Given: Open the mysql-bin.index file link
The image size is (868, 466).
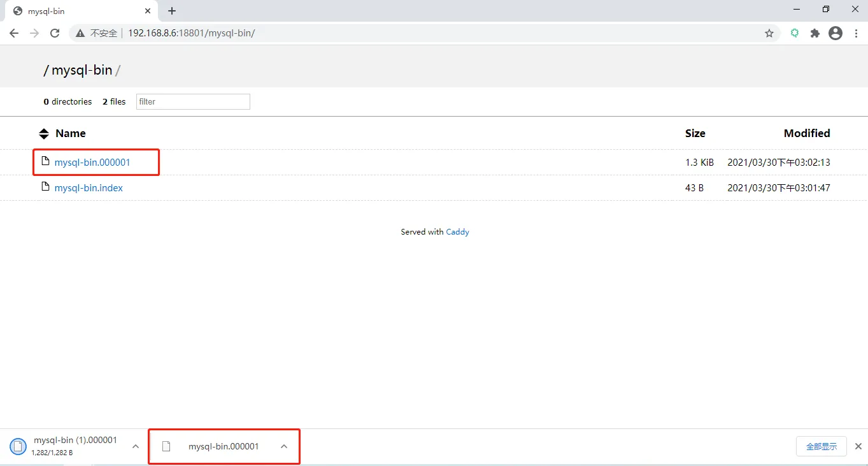Looking at the screenshot, I should coord(89,188).
